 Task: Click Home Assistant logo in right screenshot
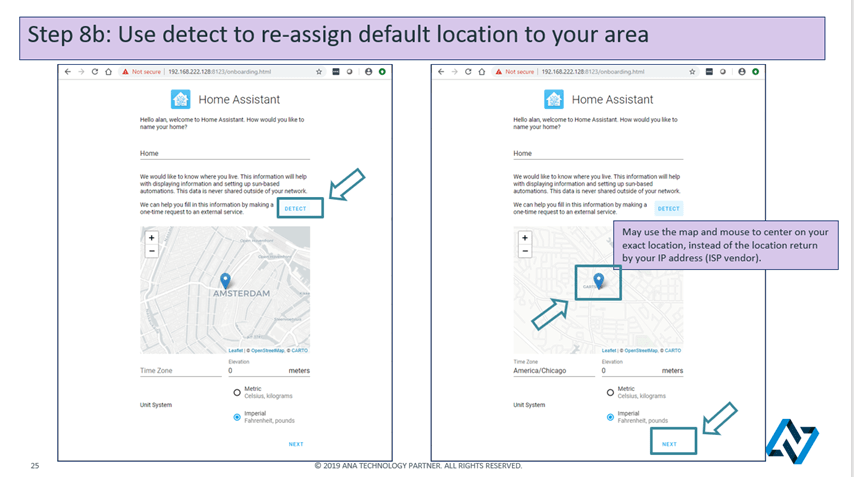point(553,99)
